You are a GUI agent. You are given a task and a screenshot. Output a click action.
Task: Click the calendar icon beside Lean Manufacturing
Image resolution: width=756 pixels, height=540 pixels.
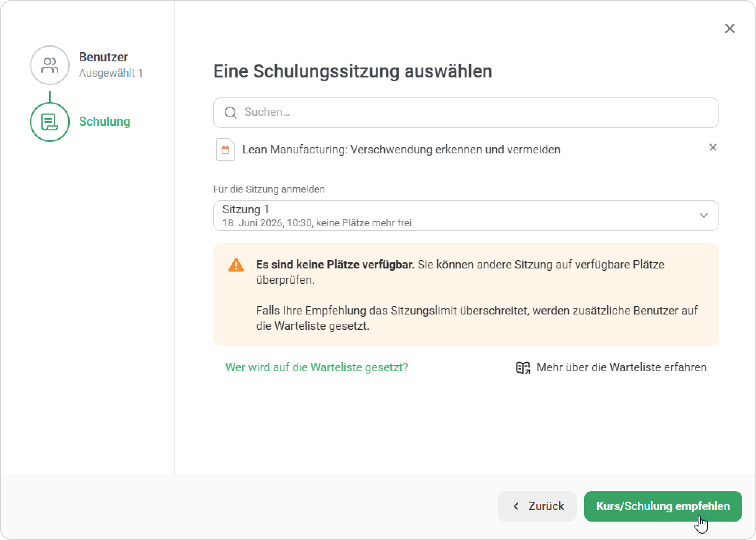225,150
